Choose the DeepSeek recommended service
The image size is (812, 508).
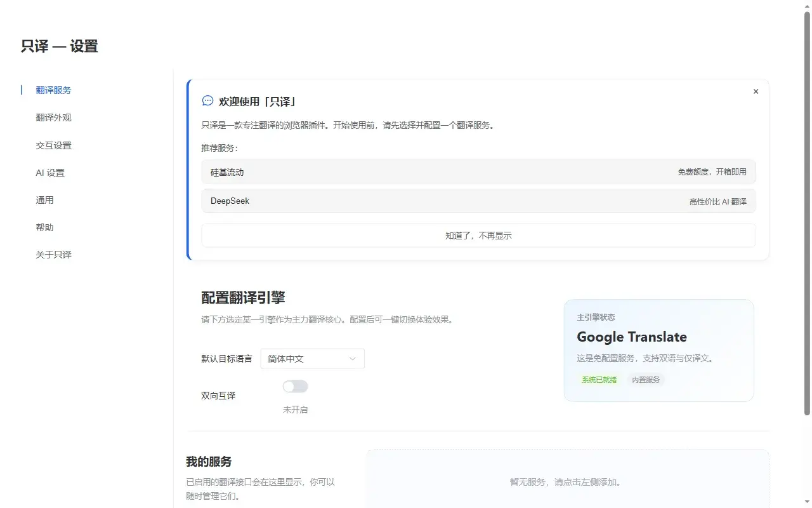click(x=478, y=201)
